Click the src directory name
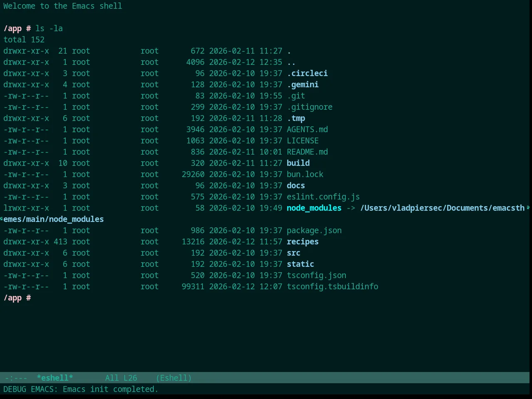532x399 pixels. 293,253
